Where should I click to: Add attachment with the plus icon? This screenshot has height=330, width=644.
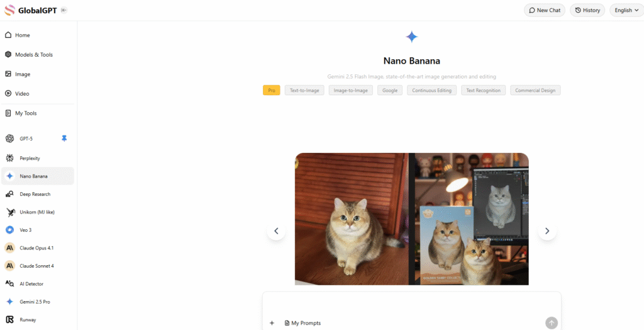[272, 323]
